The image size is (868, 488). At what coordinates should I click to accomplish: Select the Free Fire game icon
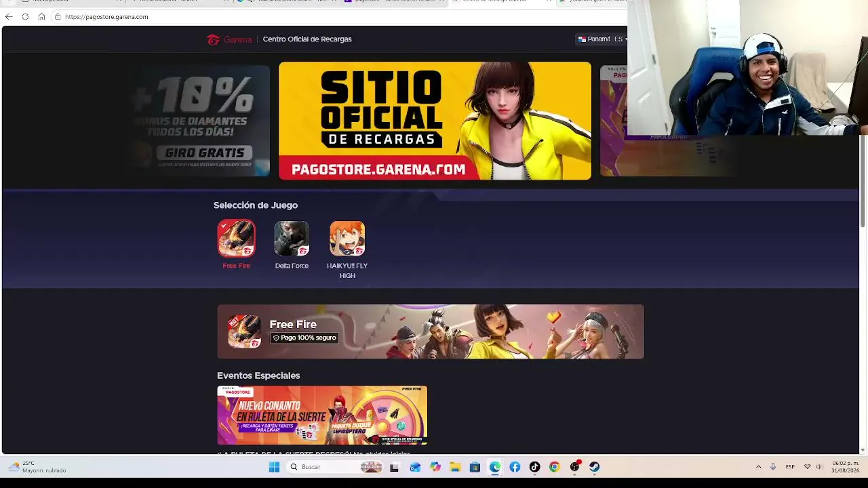[236, 238]
